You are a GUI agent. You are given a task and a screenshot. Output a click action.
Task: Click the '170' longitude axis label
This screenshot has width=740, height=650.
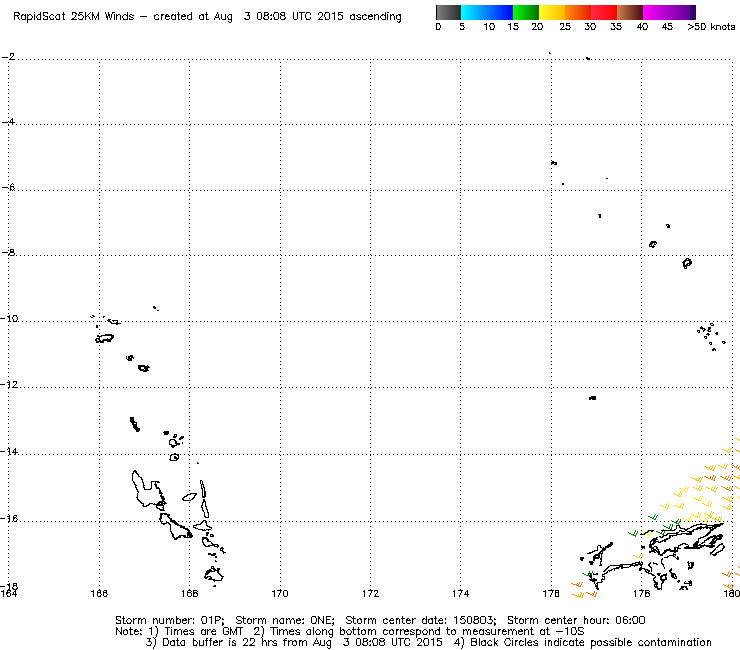280,593
